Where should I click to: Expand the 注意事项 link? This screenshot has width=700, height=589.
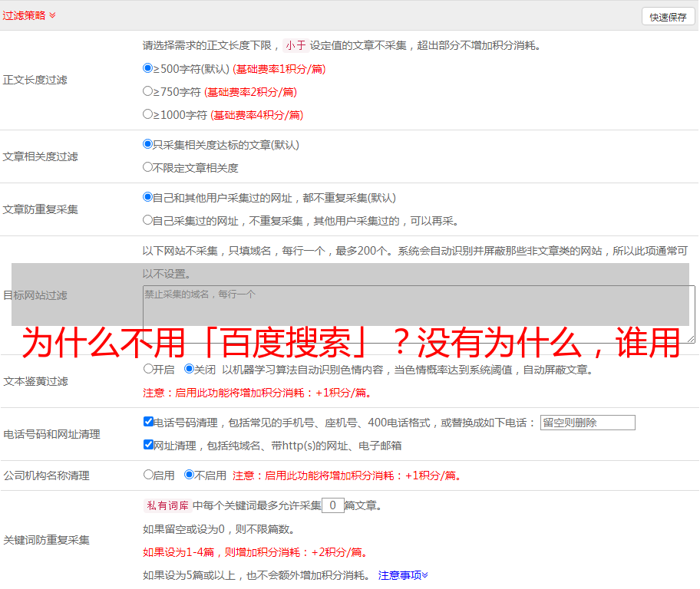pos(403,575)
